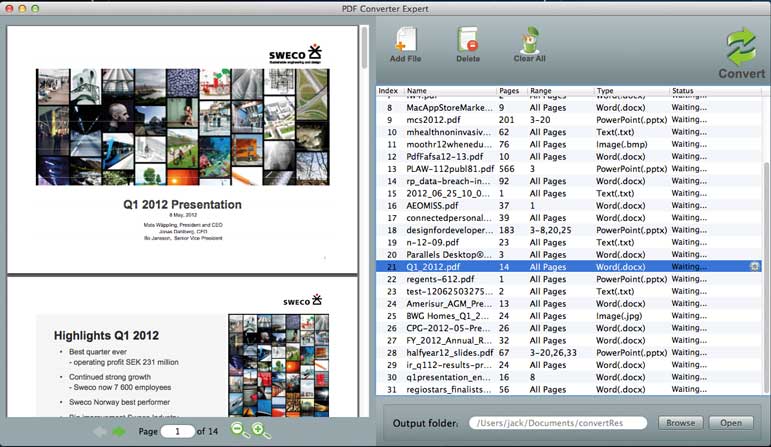Sort list by the Type column header
The image size is (771, 447).
pos(630,91)
